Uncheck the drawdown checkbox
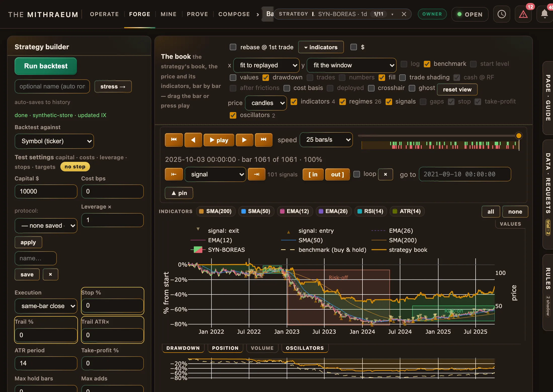The width and height of the screenshot is (553, 392). (266, 78)
